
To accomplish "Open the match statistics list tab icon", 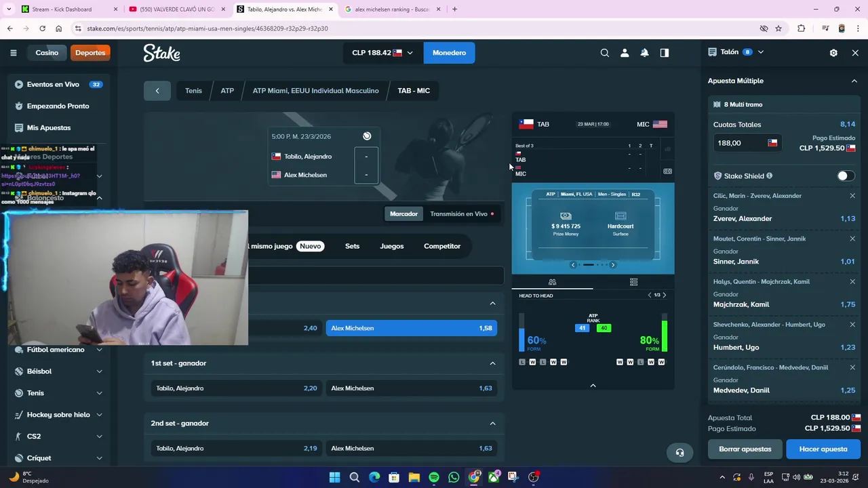I will click(633, 282).
